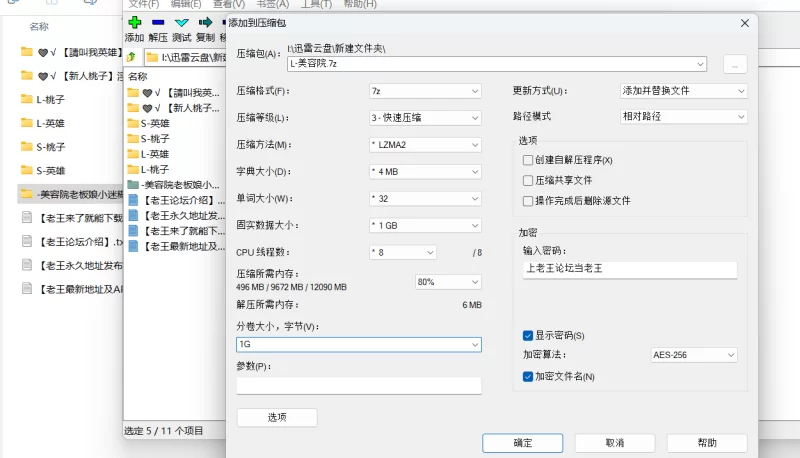
Task: Click the up-folder arrow icon beside 7-Zip address bar
Action: point(132,57)
